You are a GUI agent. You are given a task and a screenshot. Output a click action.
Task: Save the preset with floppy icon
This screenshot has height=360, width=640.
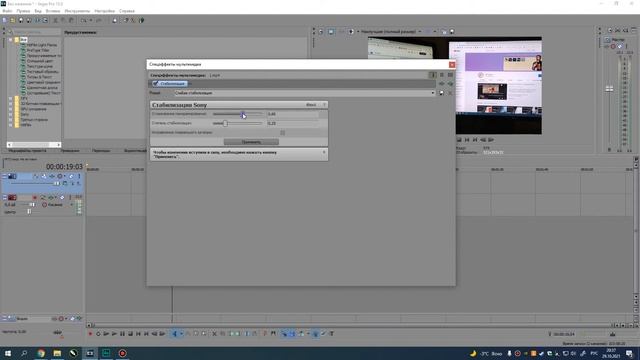441,93
